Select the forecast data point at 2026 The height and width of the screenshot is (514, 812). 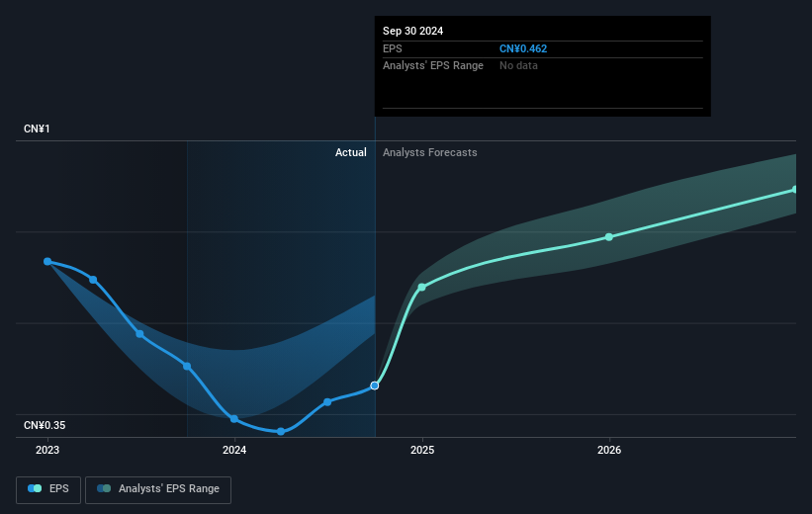pos(609,237)
